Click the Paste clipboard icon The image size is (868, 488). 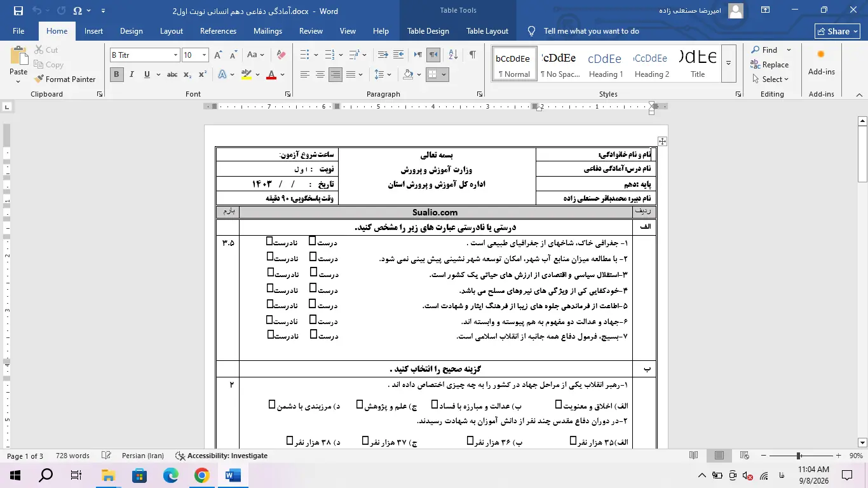(18, 56)
